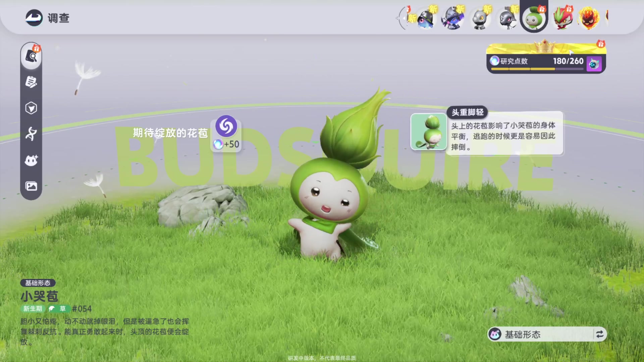Screen dimensions: 644x362
Task: Select the black helmet blue creature avatar
Action: pos(426,18)
